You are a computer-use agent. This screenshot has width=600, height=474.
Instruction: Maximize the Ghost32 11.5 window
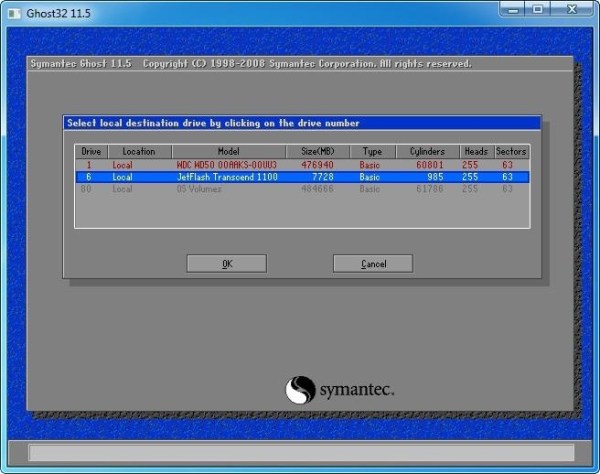pos(541,9)
